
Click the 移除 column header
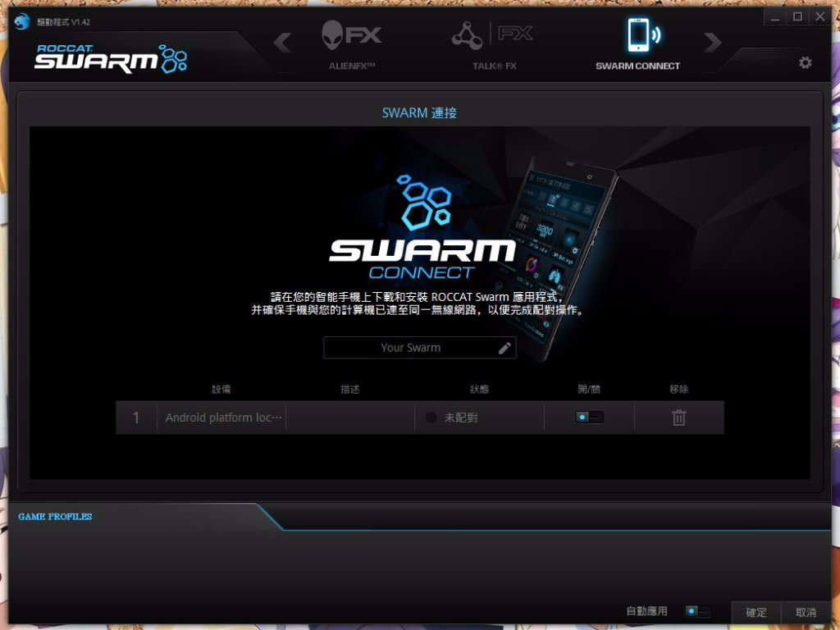coord(678,390)
